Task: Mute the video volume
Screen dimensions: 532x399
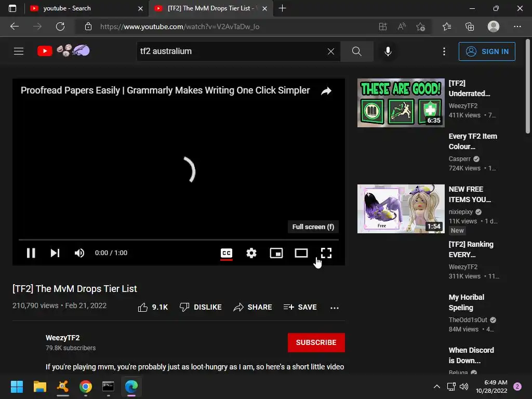Action: pyautogui.click(x=79, y=253)
